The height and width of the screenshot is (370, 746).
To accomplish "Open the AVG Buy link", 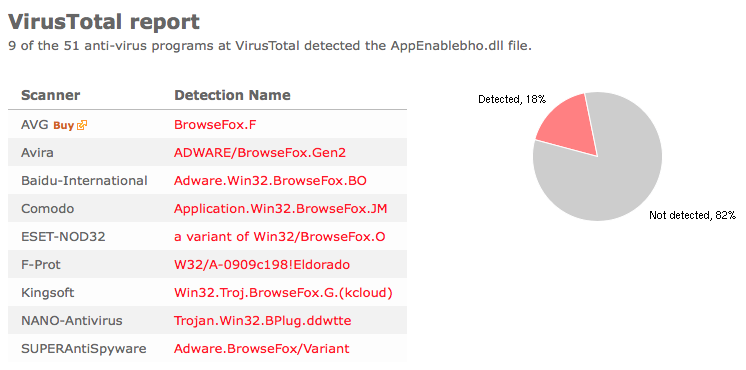I will pos(64,126).
